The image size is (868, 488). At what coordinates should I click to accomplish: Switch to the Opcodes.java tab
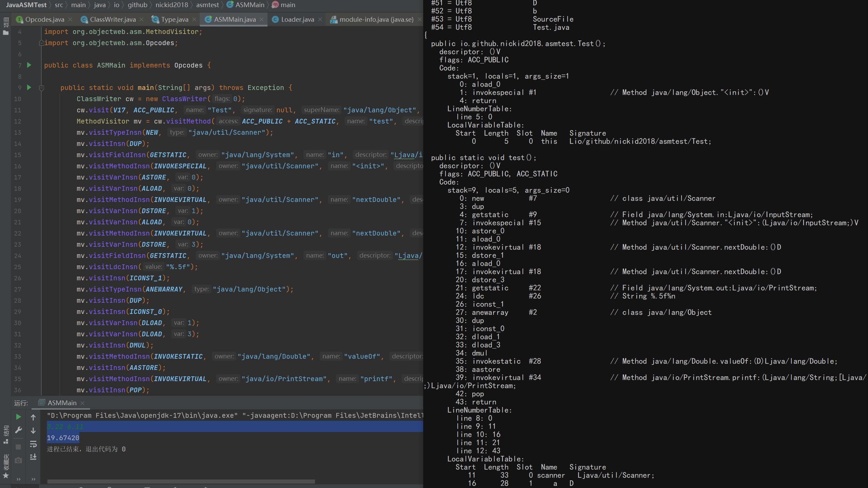(x=44, y=19)
